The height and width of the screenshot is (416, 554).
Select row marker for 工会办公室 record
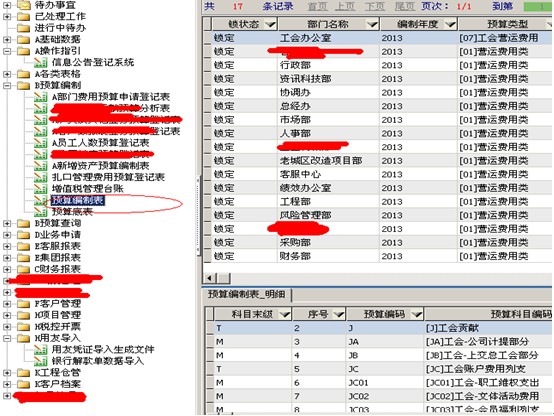(x=207, y=38)
